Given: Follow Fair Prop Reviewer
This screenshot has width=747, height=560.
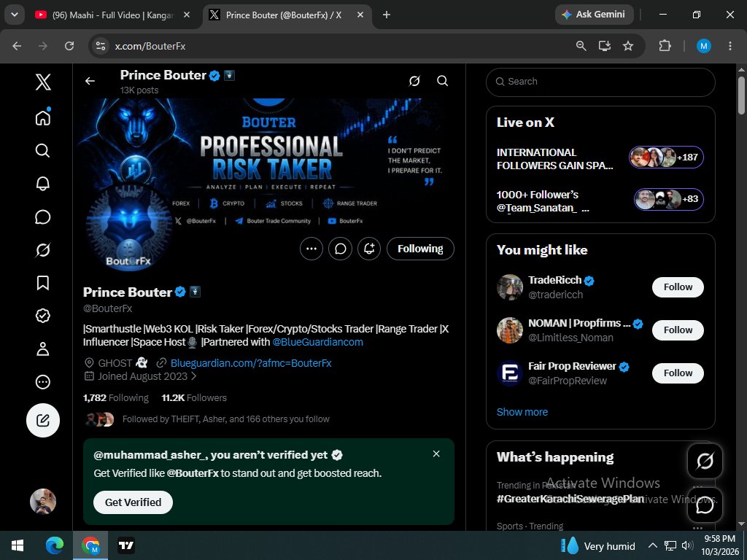Looking at the screenshot, I should 678,373.
